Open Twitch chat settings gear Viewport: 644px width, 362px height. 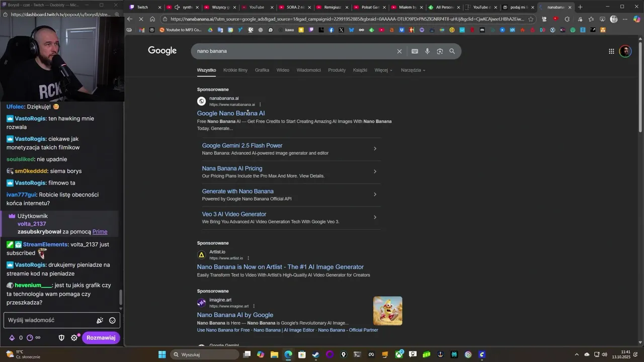pos(74,338)
